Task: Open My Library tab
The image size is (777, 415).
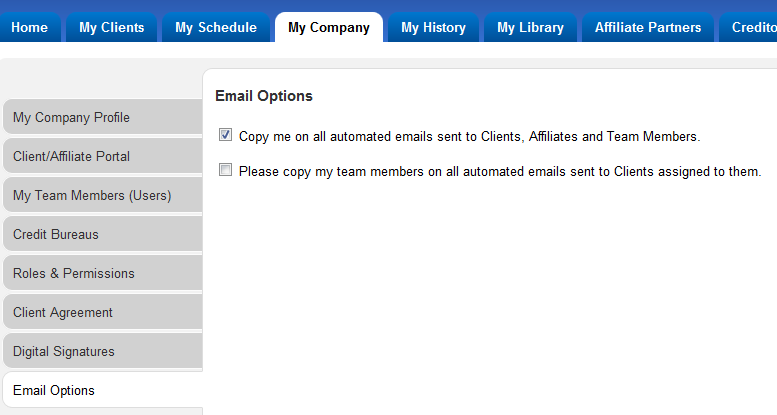Action: click(530, 27)
